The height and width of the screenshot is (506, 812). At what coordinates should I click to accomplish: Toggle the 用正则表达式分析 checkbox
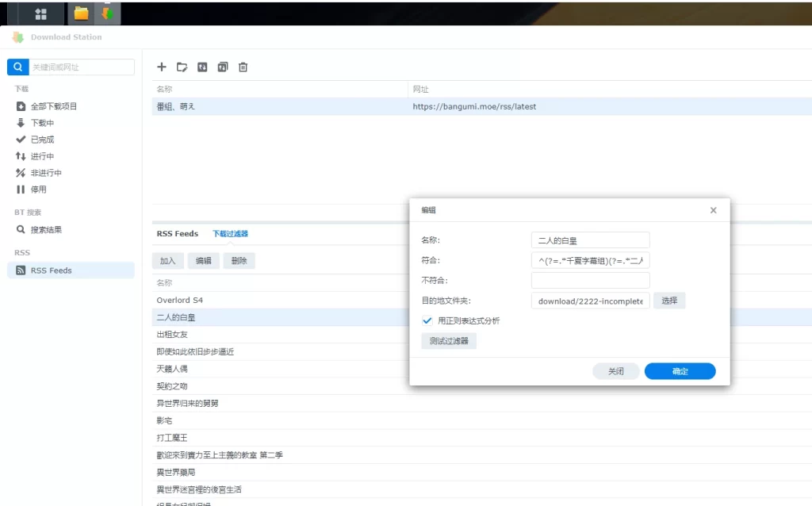pyautogui.click(x=427, y=320)
